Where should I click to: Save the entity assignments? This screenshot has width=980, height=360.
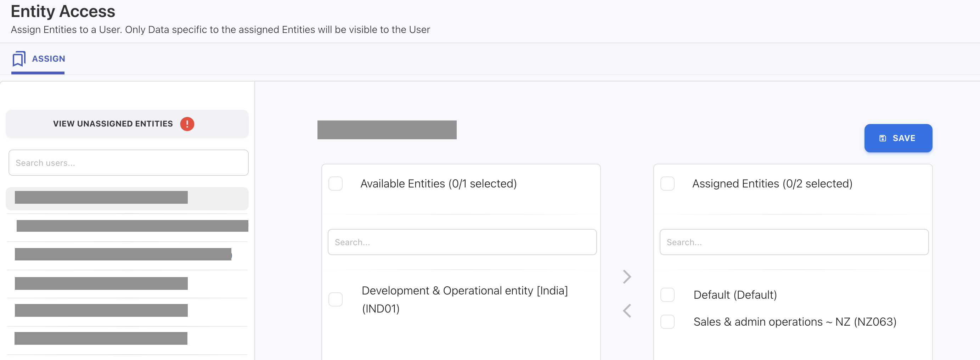898,138
